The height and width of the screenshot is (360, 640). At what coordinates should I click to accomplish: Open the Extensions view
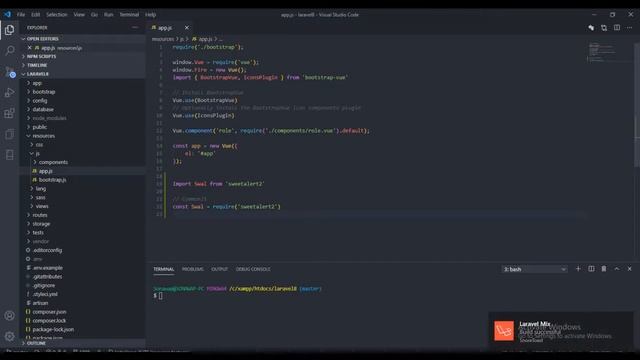[9, 113]
